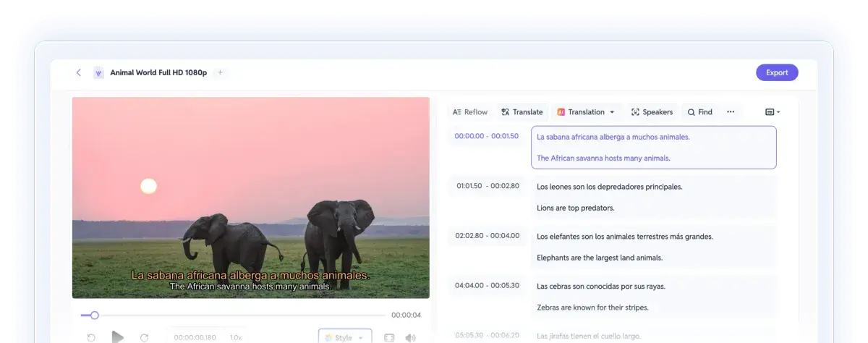Screen dimensions: 868x343
Task: Click the 02:02.80 - 00:04.00 timestamp
Action: (x=488, y=236)
